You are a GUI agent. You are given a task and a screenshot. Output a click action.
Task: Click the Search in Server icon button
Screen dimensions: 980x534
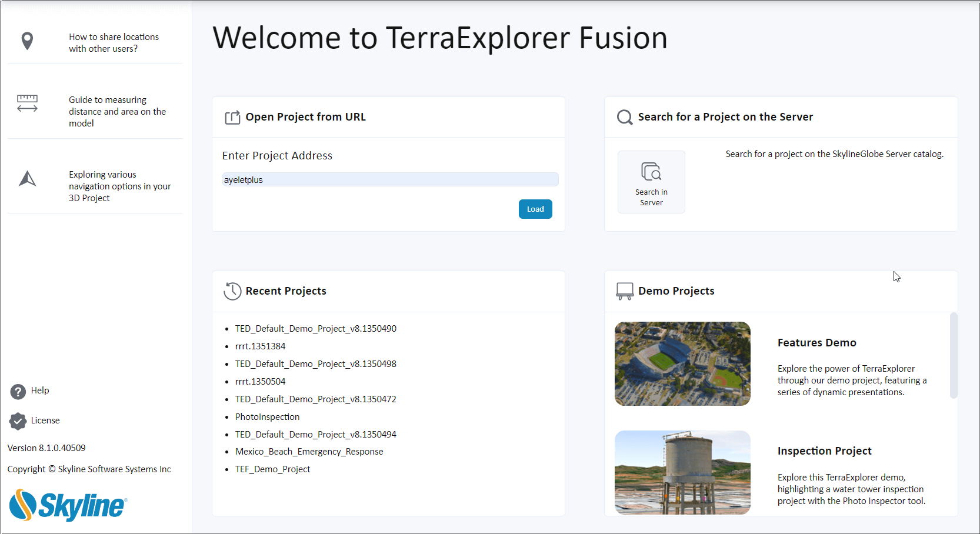pyautogui.click(x=651, y=182)
